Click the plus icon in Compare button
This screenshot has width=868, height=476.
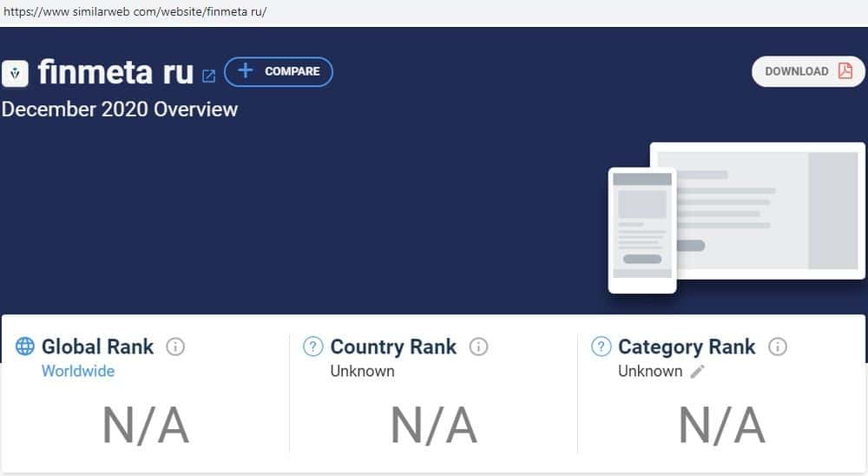pyautogui.click(x=246, y=70)
